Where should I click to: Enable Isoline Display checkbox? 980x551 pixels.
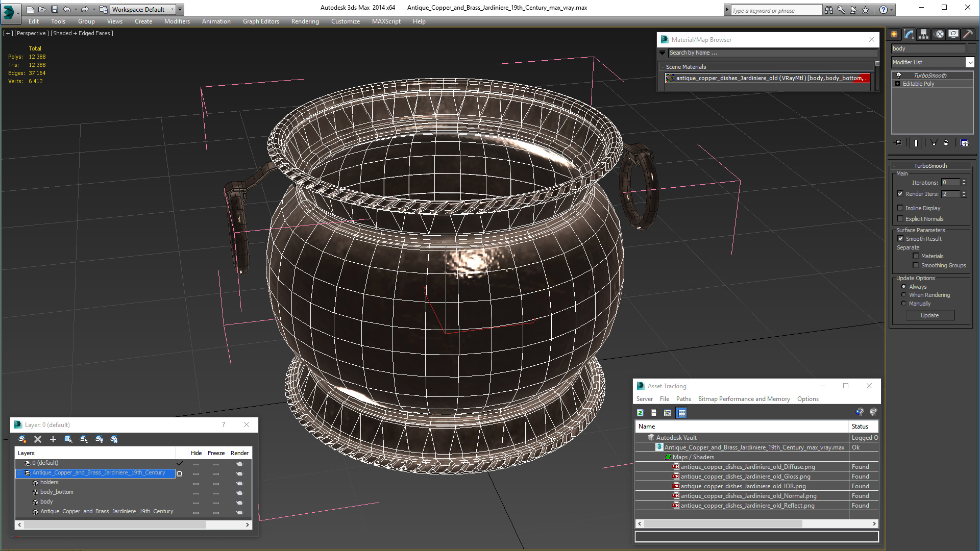point(900,208)
